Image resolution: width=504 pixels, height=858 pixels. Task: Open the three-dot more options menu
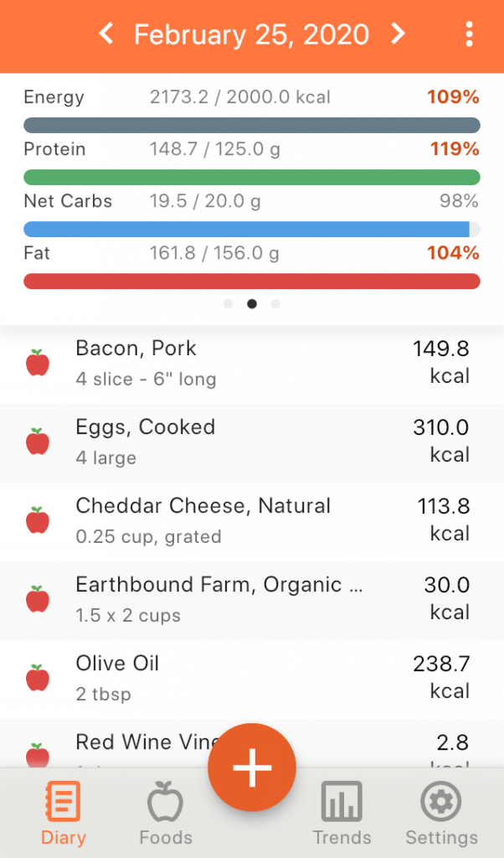[469, 34]
